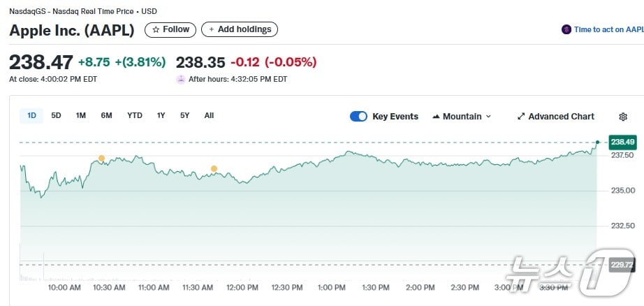
Task: Click the Add holdings button
Action: click(240, 29)
